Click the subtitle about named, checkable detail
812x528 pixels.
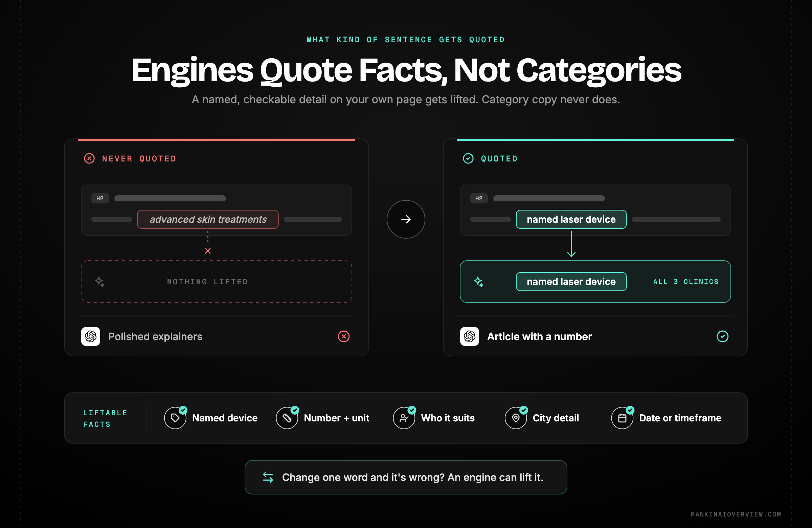406,99
